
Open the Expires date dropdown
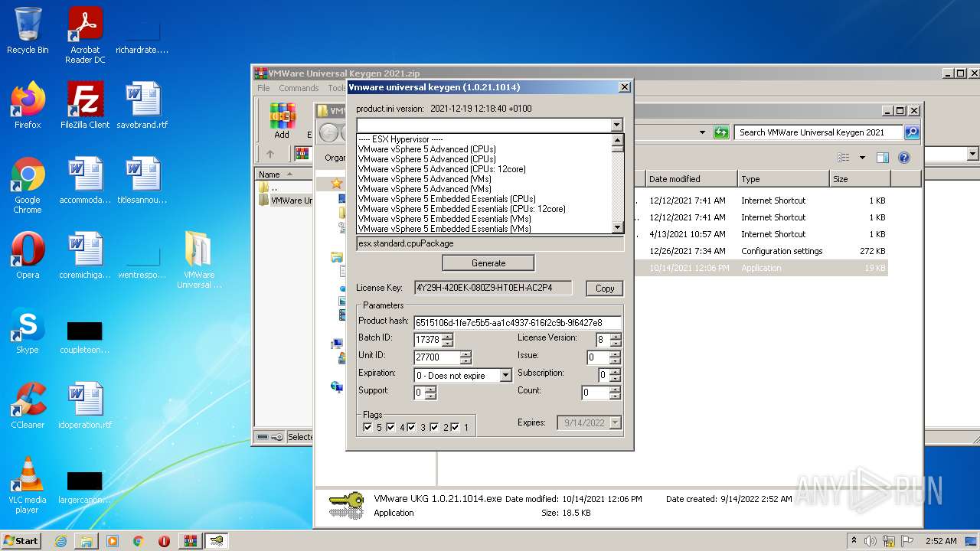pos(615,422)
